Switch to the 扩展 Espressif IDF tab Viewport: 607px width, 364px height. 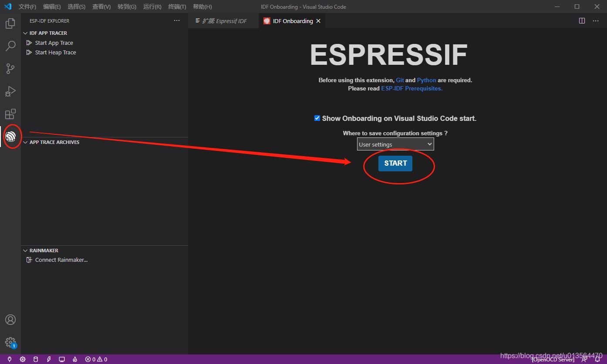pyautogui.click(x=224, y=21)
